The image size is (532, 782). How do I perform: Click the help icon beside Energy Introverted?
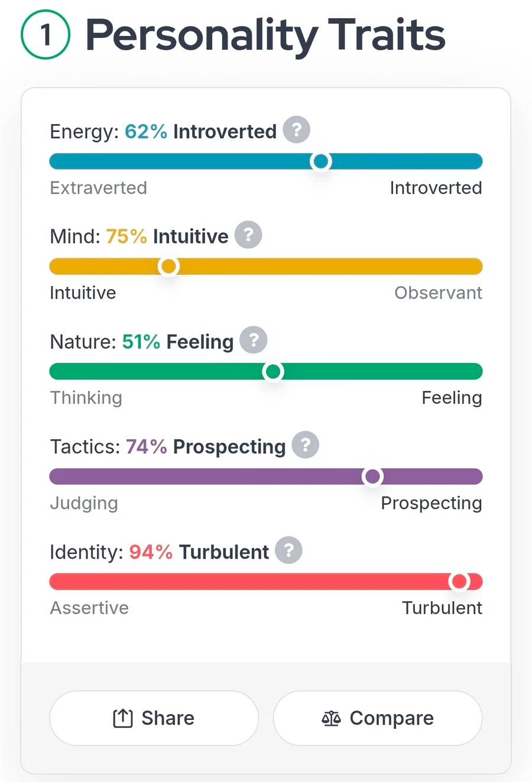pyautogui.click(x=296, y=130)
